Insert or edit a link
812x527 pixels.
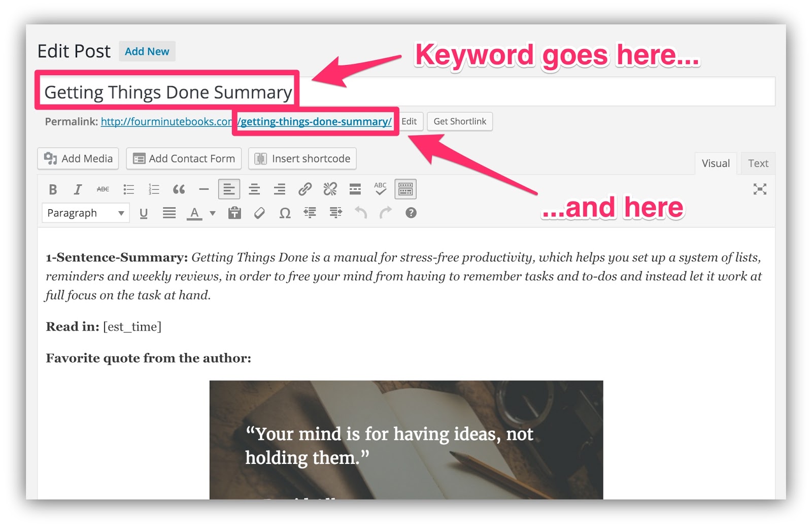(304, 189)
